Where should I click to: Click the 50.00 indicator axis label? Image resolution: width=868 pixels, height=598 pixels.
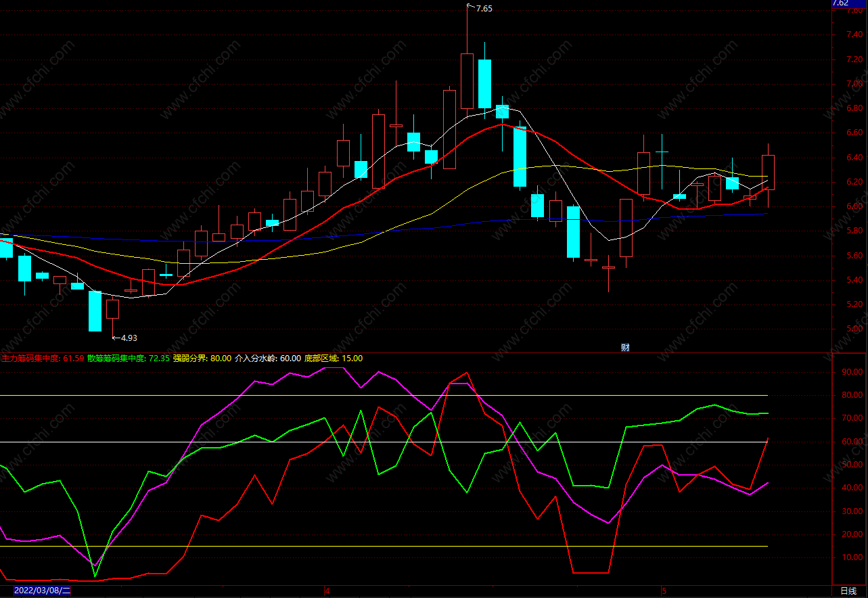coord(853,465)
